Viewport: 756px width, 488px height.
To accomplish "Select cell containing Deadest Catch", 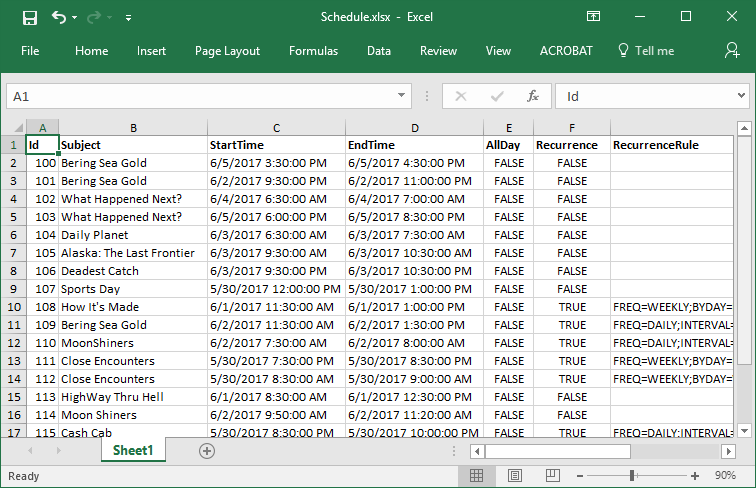I will [133, 271].
